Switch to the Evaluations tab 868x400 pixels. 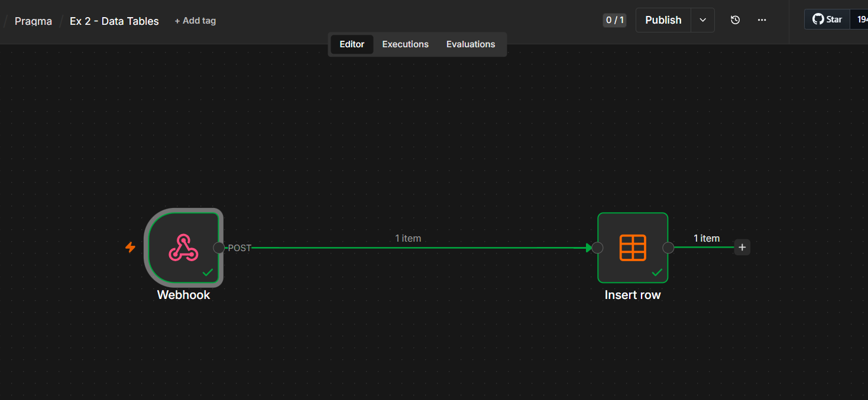pos(471,44)
